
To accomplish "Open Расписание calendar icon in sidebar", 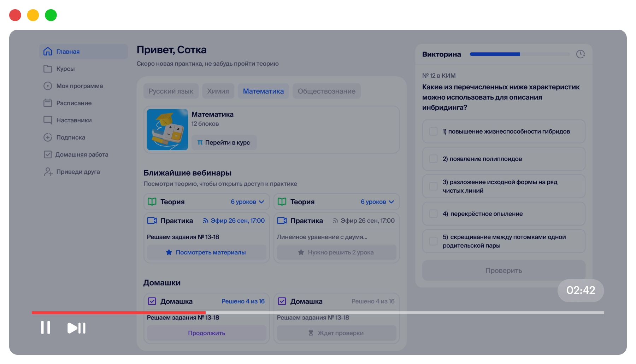I will 48,103.
